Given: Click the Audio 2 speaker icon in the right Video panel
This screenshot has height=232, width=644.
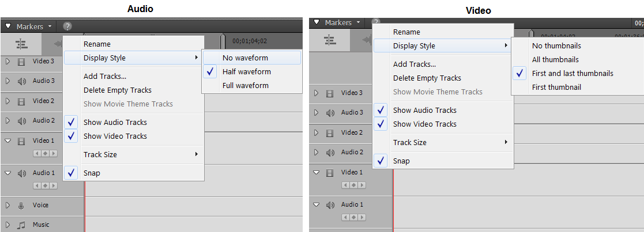Looking at the screenshot, I should 330,153.
